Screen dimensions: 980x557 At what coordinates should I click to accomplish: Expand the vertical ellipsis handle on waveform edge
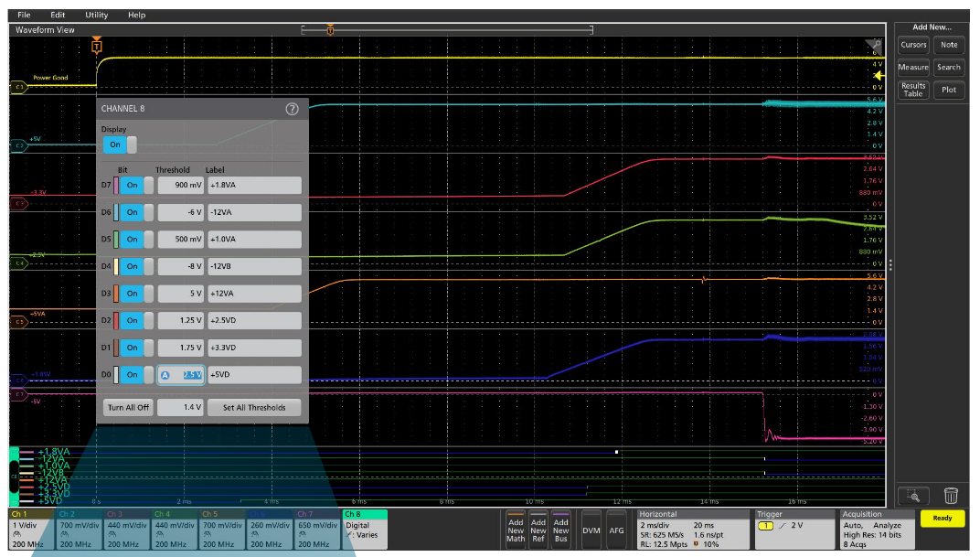889,263
